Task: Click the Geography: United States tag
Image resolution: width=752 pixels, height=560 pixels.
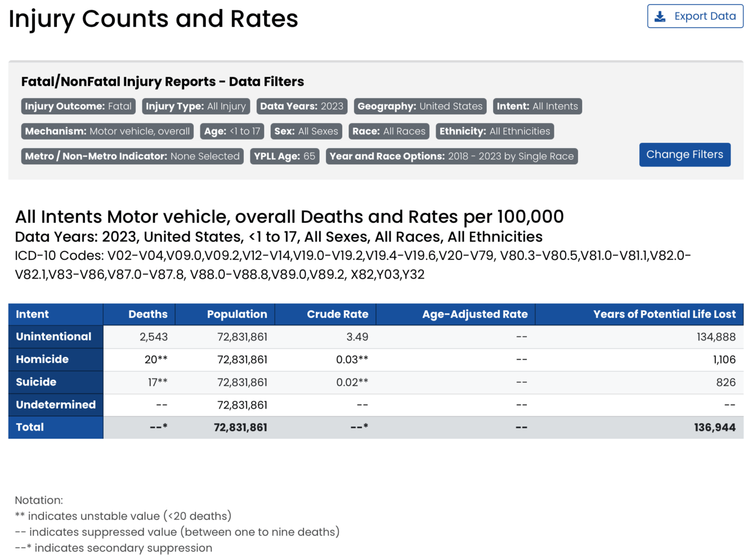Action: [x=420, y=106]
